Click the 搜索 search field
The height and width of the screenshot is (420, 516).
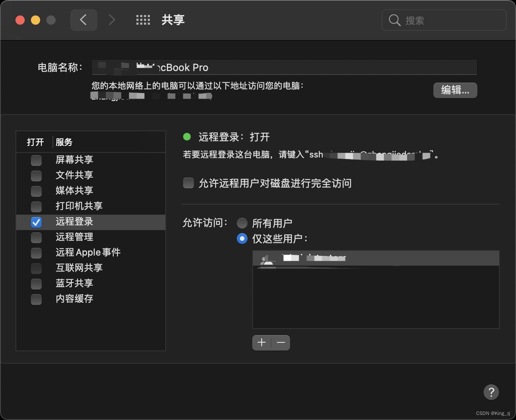click(444, 20)
